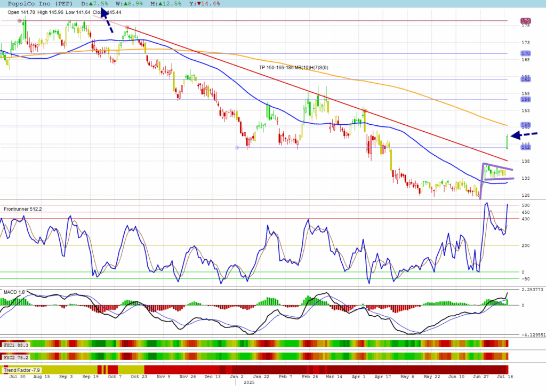Click the Apr 17 date label

pyautogui.click(x=383, y=377)
